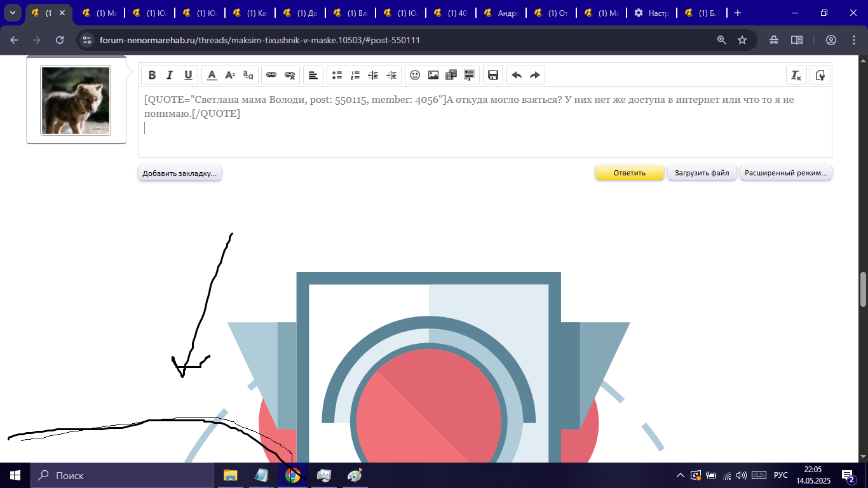The width and height of the screenshot is (868, 488).
Task: Click the page vertical scrollbar thumb
Action: pyautogui.click(x=863, y=289)
